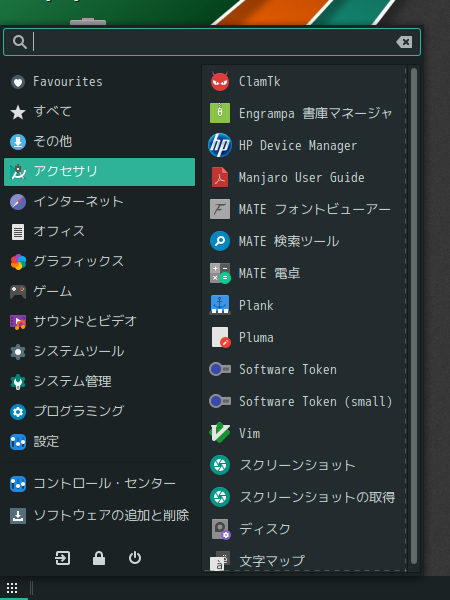Open ソフトウェアの追加と削除
450x600 pixels.
(99, 516)
